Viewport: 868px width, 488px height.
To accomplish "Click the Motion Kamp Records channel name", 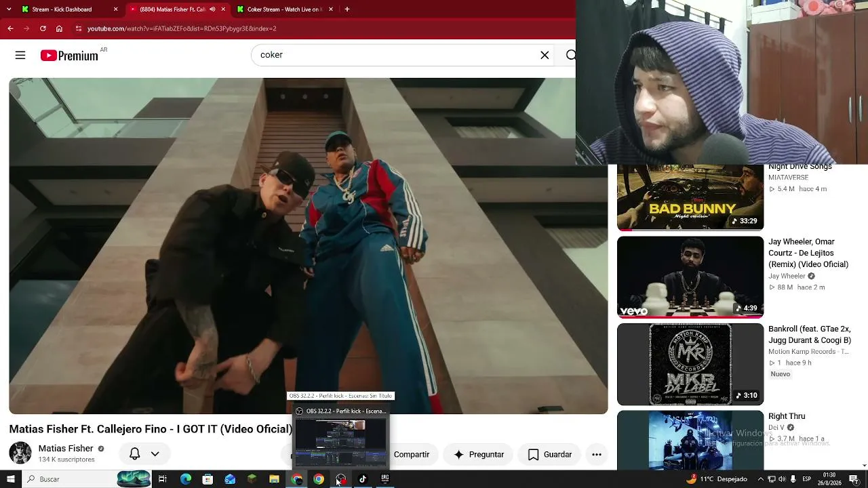I will 808,352.
